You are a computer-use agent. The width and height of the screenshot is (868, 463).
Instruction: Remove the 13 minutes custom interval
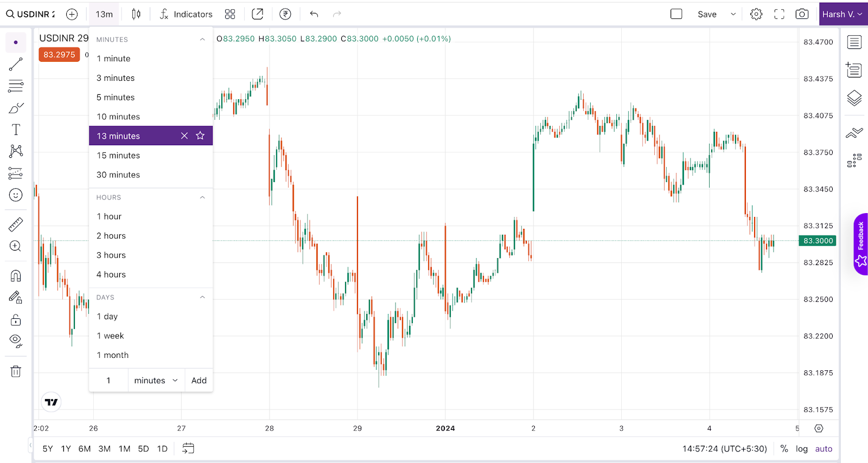(184, 136)
